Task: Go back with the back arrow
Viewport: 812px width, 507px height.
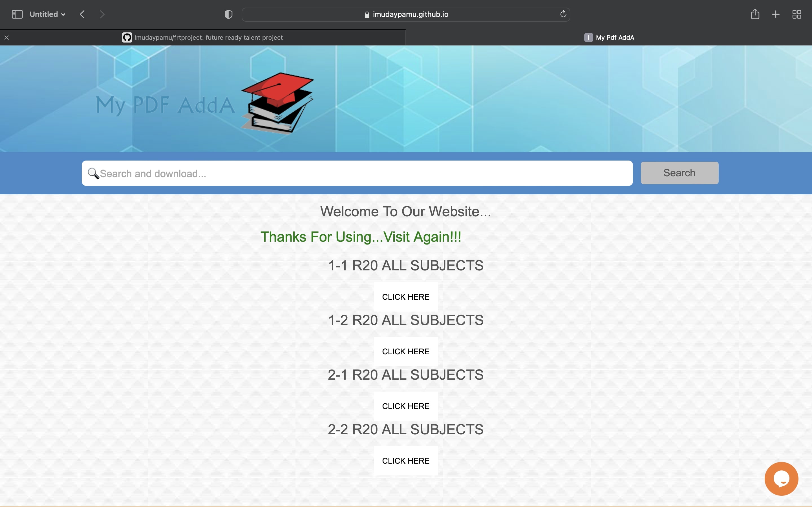Action: (82, 14)
